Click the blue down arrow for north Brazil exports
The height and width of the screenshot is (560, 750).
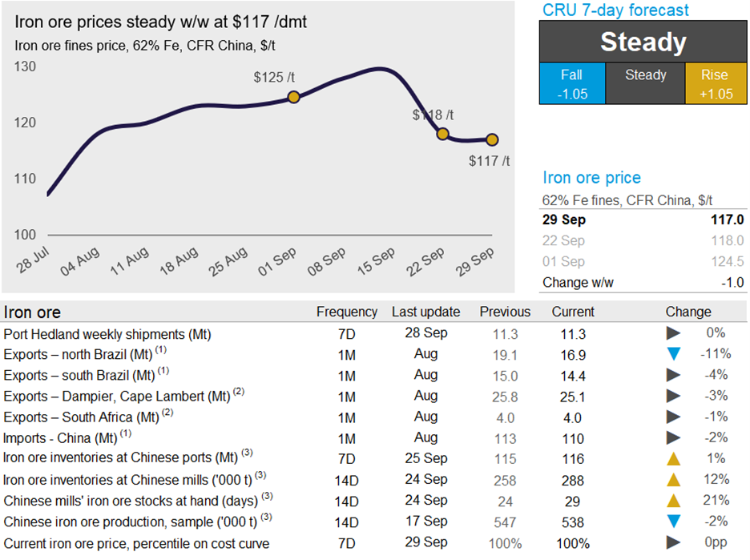pyautogui.click(x=674, y=354)
